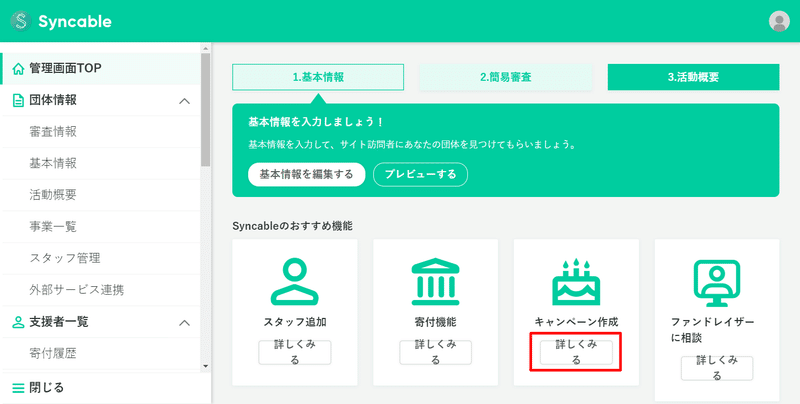This screenshot has width=800, height=404.
Task: Click the ファンドレイザーに相談 card title
Action: (x=712, y=330)
